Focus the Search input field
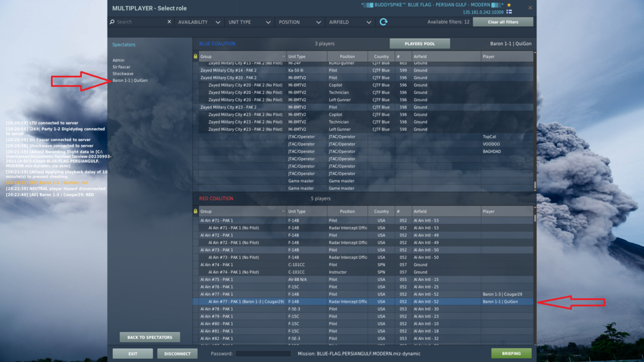This screenshot has width=644, height=362. point(140,22)
